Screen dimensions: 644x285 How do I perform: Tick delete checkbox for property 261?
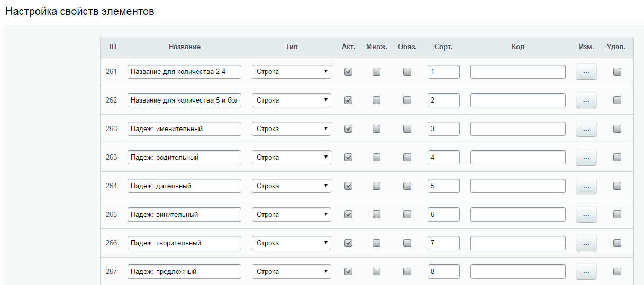click(x=617, y=71)
